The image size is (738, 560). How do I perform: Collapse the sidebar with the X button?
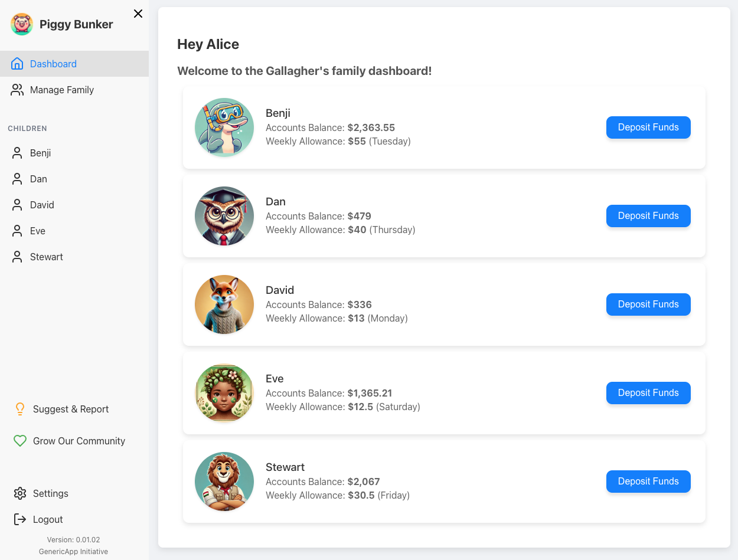coord(138,13)
